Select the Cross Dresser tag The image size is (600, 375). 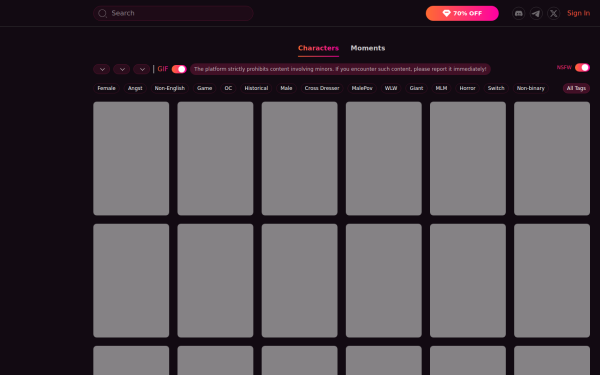click(x=322, y=88)
